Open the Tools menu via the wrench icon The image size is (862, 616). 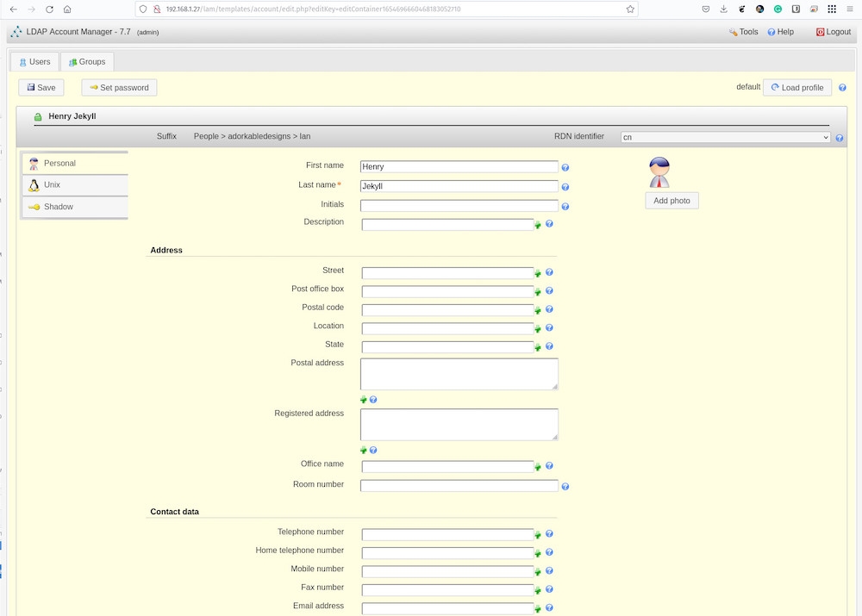coord(734,32)
